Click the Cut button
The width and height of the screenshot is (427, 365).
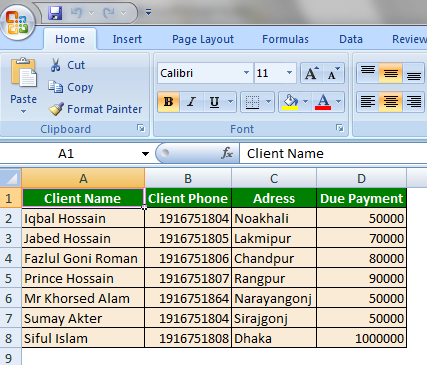click(x=68, y=65)
